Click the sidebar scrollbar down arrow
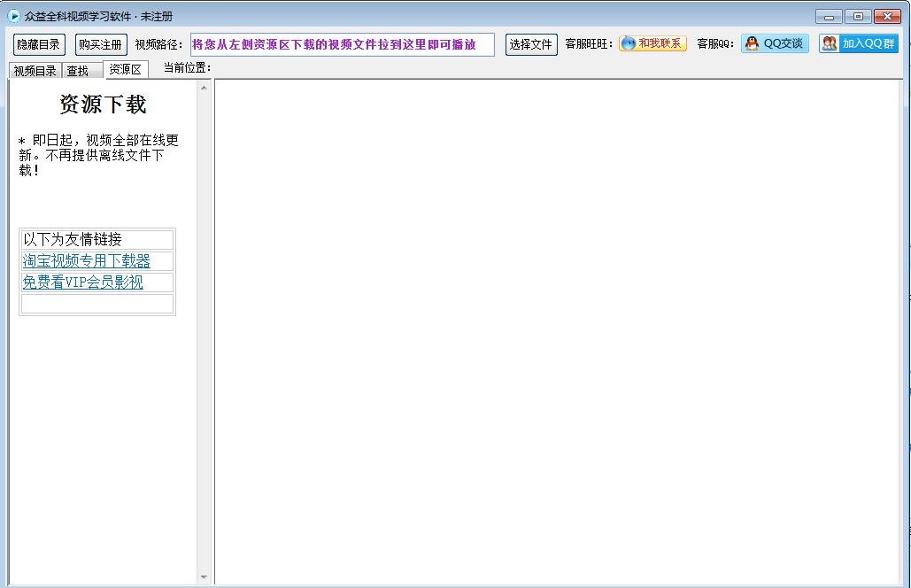911x588 pixels. click(x=204, y=577)
